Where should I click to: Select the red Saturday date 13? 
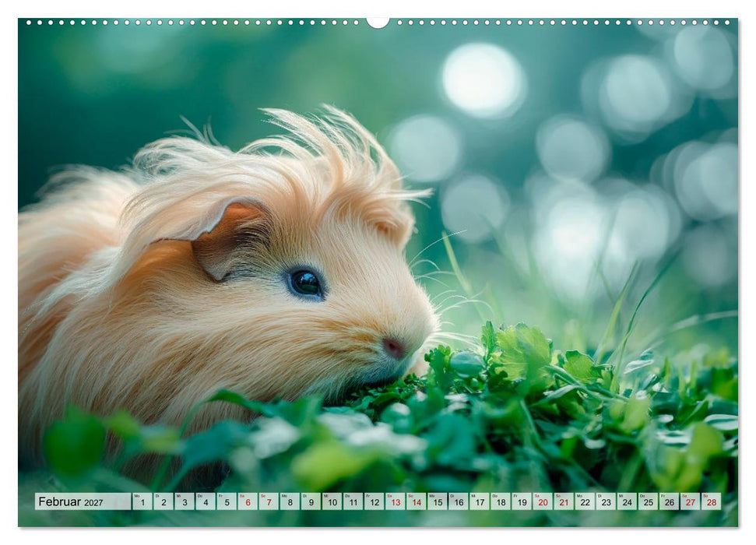click(x=396, y=501)
